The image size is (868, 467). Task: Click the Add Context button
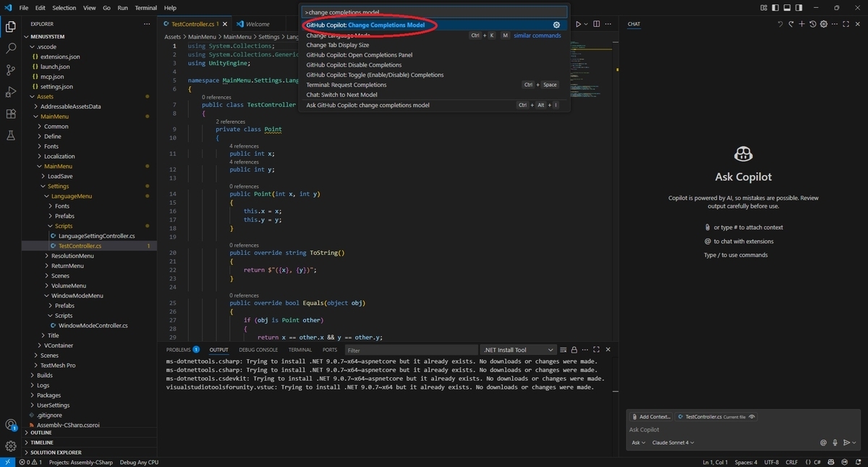coord(651,417)
